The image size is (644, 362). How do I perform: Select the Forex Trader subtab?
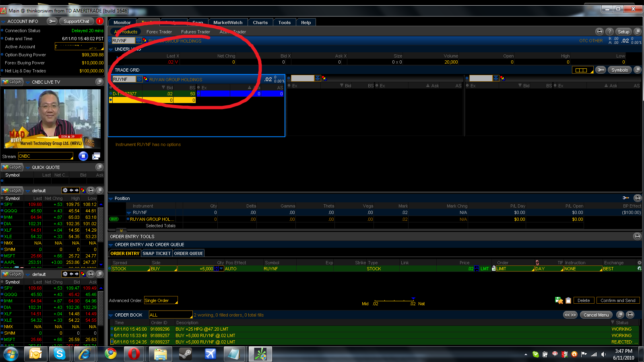tap(159, 32)
